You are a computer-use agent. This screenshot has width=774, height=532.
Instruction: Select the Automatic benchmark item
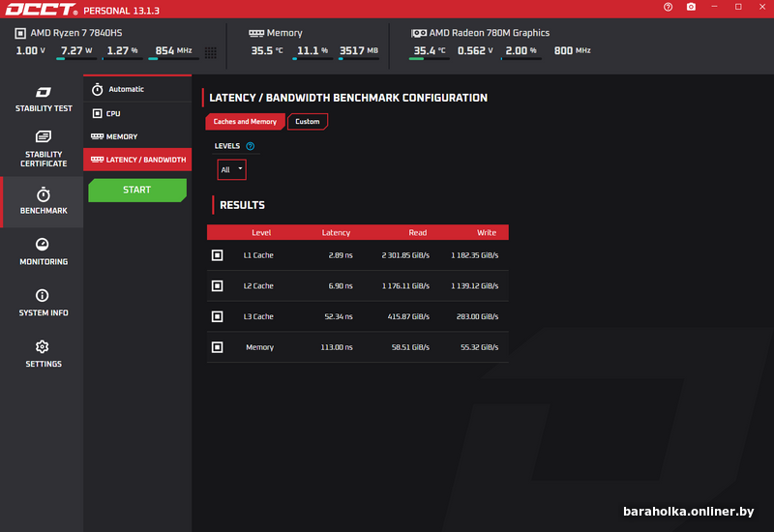click(137, 89)
